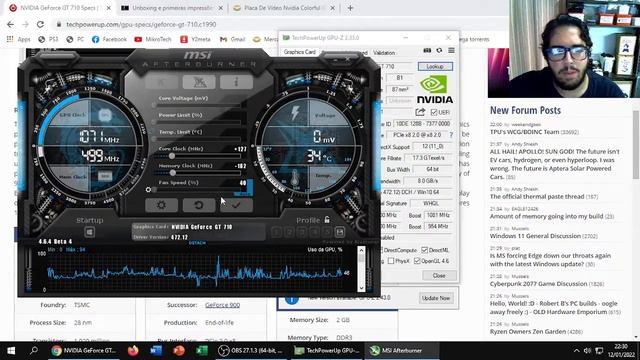This screenshot has height=360, width=640.
Task: Open the Gmail bookmark
Action: pyautogui.click(x=232, y=39)
